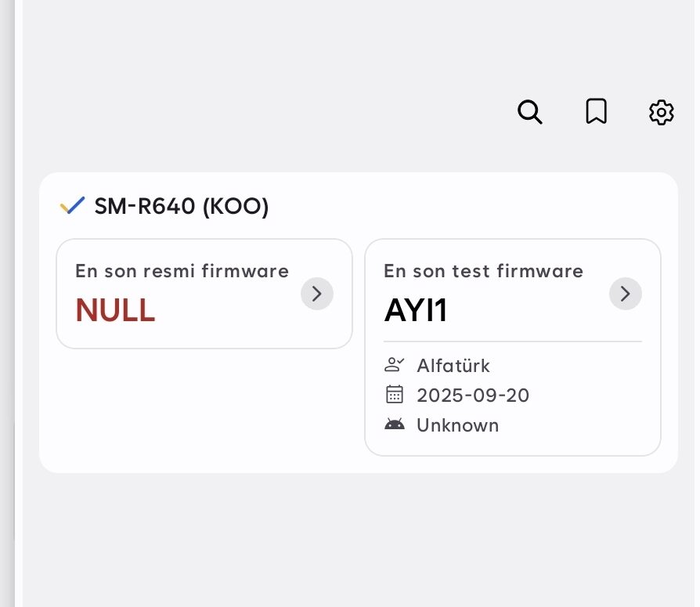Click the En son test firmware label
Viewport: 700px width, 607px height.
pos(483,271)
